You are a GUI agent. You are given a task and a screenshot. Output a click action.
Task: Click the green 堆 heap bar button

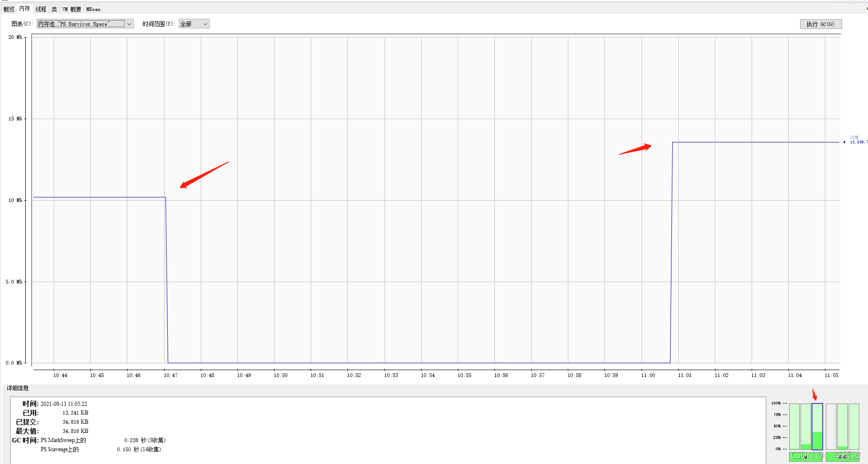(806, 457)
